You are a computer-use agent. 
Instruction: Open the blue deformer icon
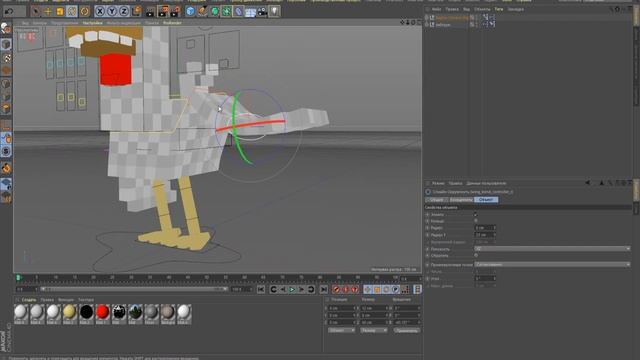[238, 11]
